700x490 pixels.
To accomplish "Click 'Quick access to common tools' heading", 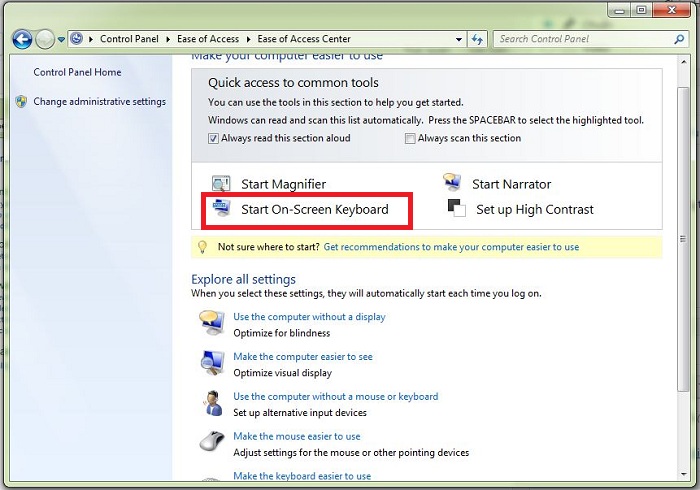I will tap(293, 83).
